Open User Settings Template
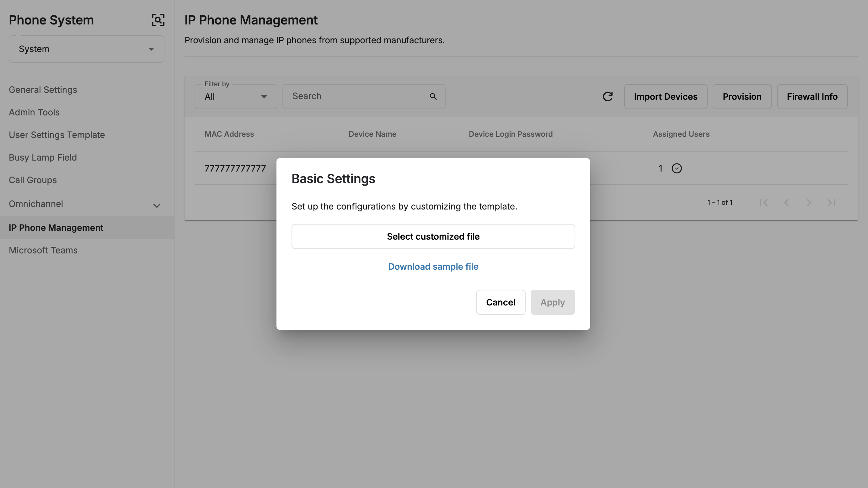 point(56,135)
